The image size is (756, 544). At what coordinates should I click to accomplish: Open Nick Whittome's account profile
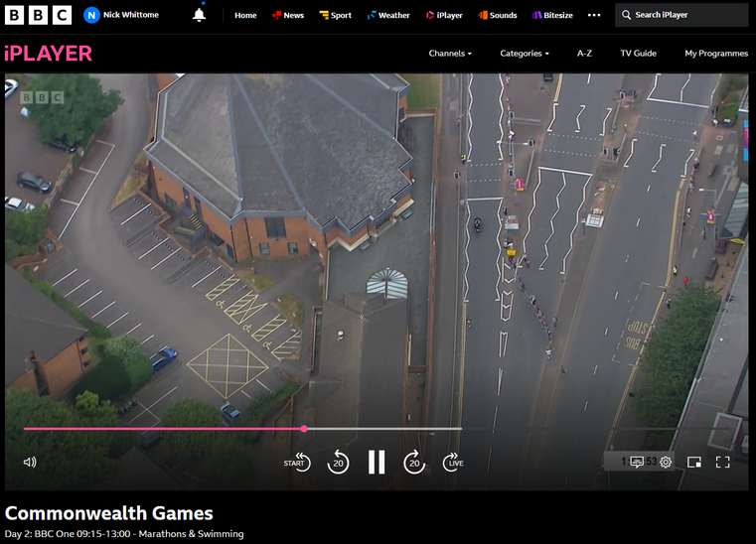(121, 15)
